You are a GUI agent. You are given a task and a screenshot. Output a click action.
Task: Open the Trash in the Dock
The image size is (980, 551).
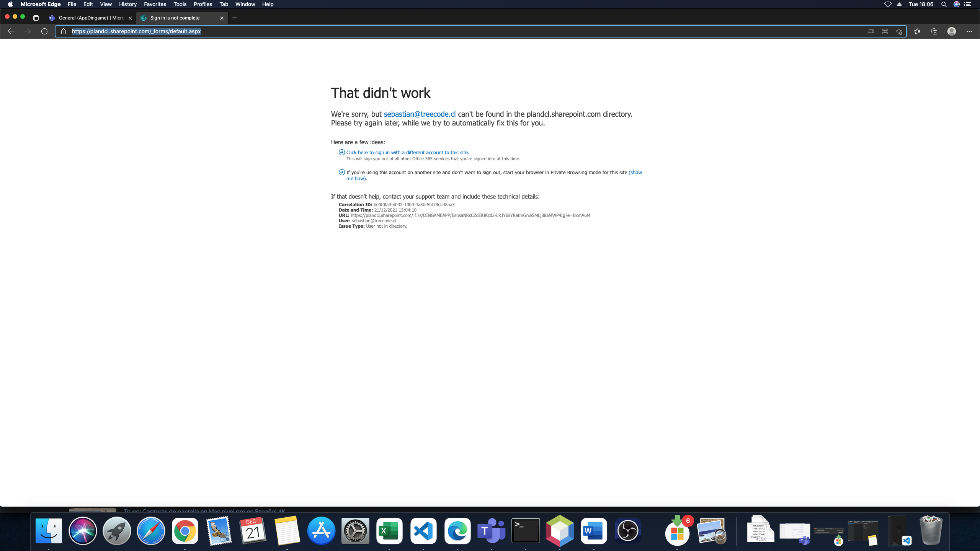[x=931, y=530]
